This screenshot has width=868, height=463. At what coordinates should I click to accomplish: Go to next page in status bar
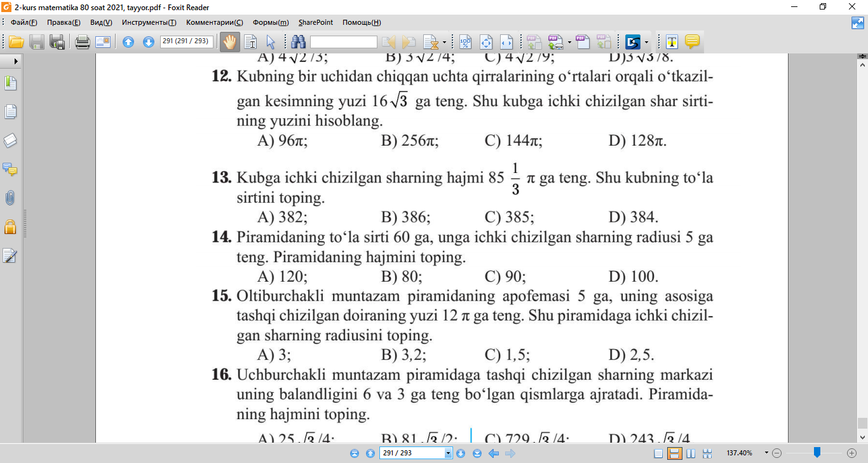[x=461, y=453]
